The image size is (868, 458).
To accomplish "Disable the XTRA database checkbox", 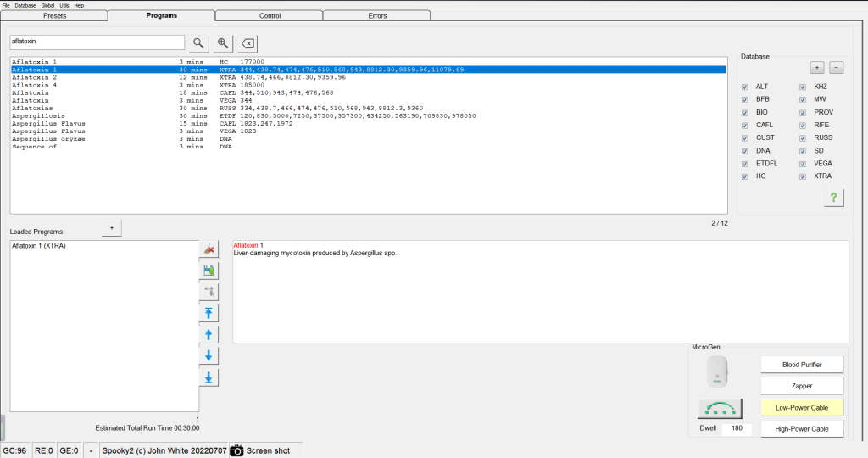I will (x=803, y=176).
